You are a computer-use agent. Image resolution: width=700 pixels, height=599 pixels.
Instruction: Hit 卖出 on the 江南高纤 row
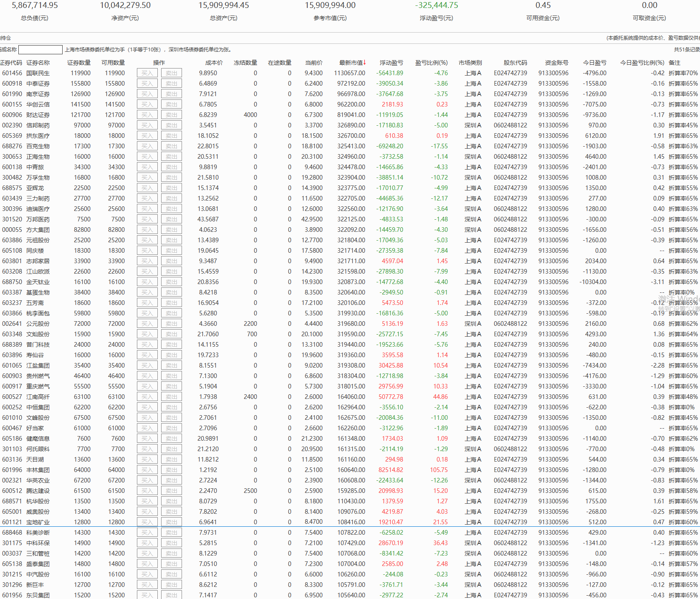171,397
